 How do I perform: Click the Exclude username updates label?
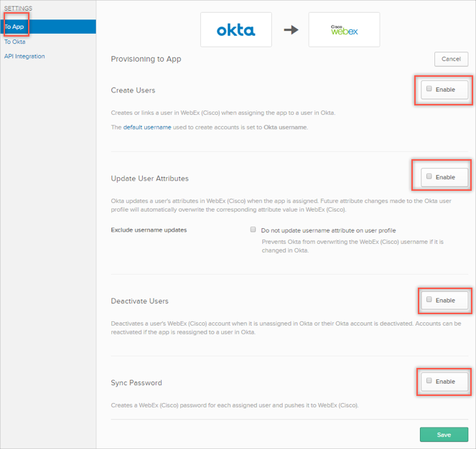pyautogui.click(x=149, y=230)
